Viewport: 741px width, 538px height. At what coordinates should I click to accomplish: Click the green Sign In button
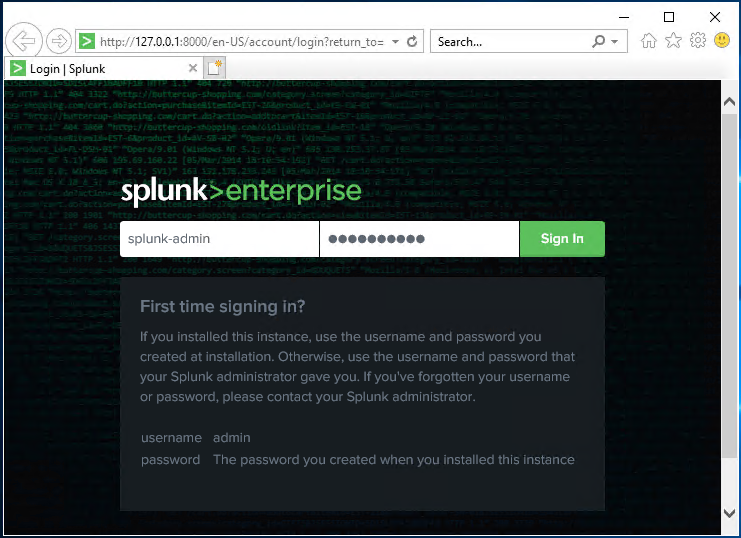[562, 239]
